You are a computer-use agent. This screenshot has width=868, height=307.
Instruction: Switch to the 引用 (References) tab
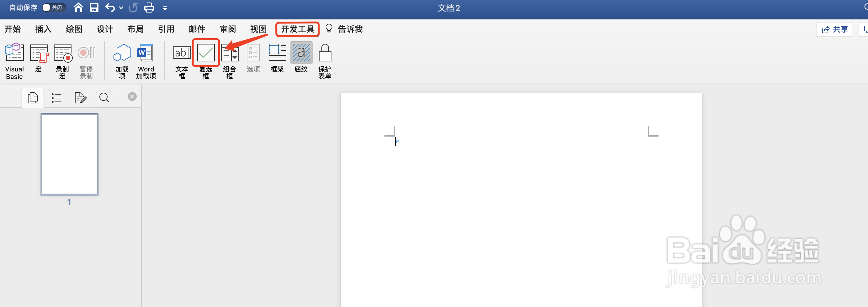pos(166,29)
